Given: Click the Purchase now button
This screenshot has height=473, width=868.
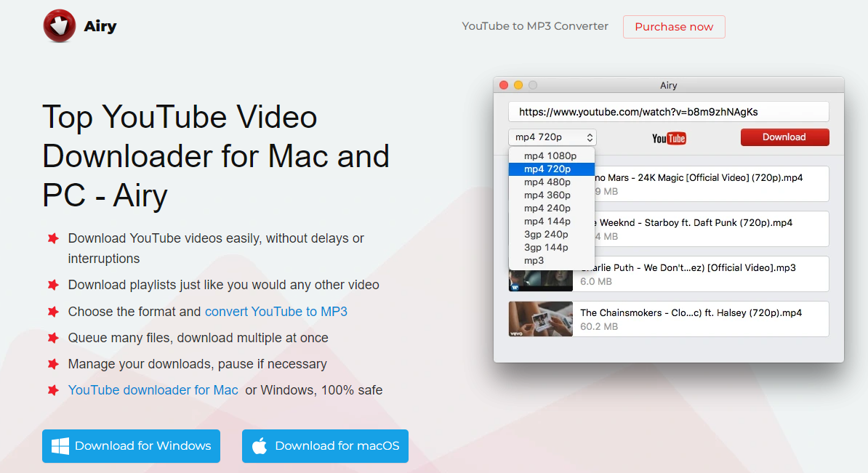Looking at the screenshot, I should 674,27.
